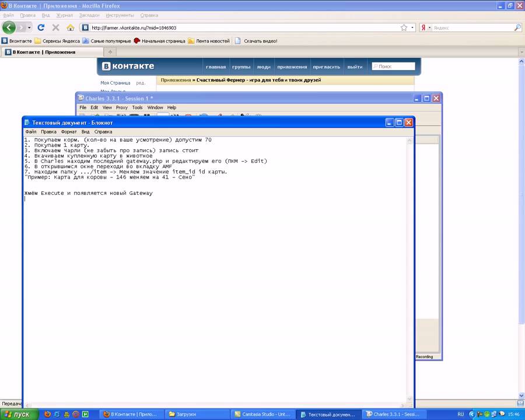This screenshot has width=525, height=420.
Task: Click the Notepad window title bar icon
Action: (x=27, y=123)
